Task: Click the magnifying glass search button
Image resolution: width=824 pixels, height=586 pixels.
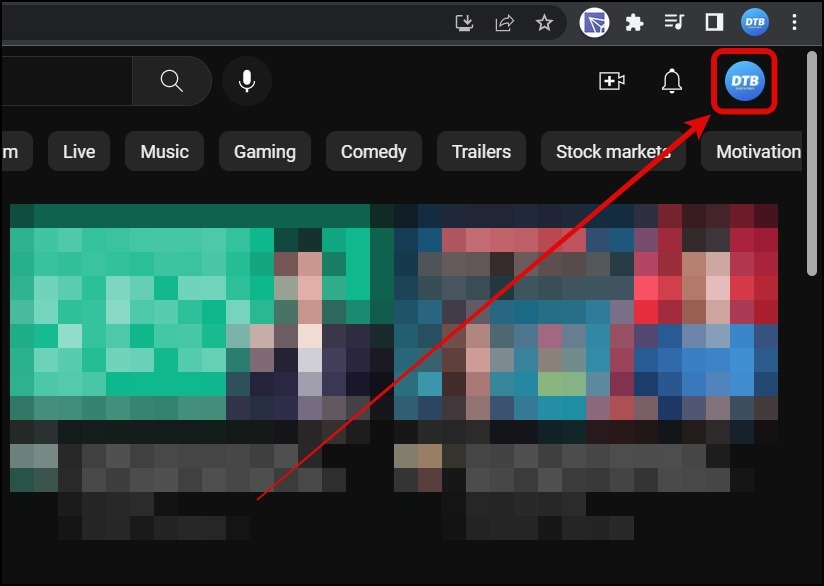Action: [172, 81]
